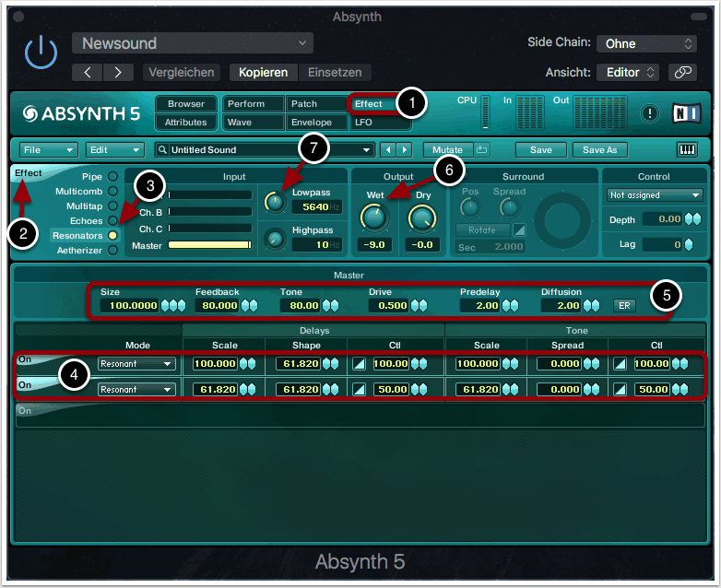Click the Wet output knob
Viewport: 721px width, 588px height.
tap(374, 217)
